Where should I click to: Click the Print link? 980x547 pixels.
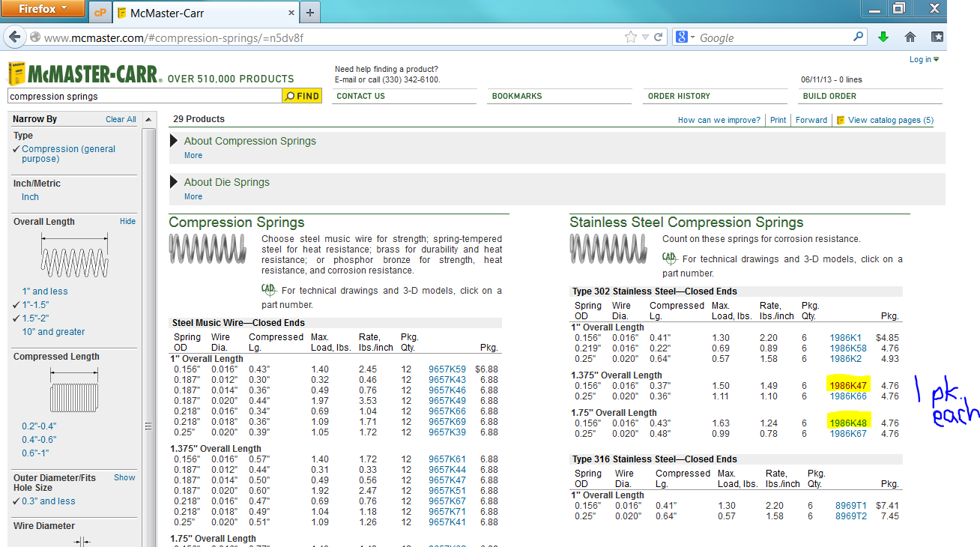(778, 120)
